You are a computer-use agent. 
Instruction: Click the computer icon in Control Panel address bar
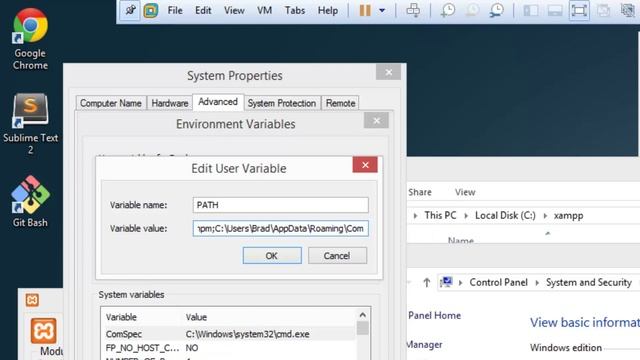[446, 282]
